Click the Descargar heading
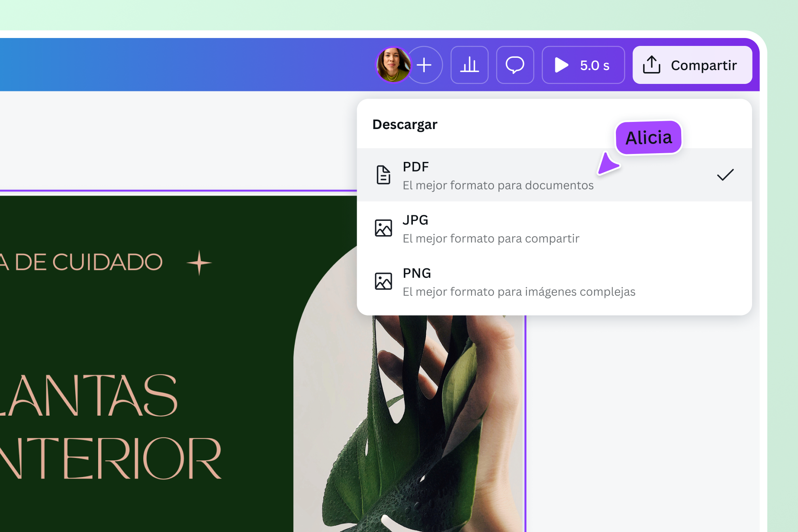This screenshot has width=798, height=532. pyautogui.click(x=405, y=125)
